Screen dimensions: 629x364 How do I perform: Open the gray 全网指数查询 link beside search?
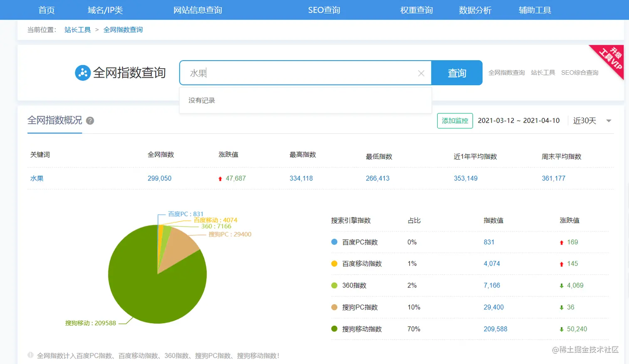[x=507, y=73]
